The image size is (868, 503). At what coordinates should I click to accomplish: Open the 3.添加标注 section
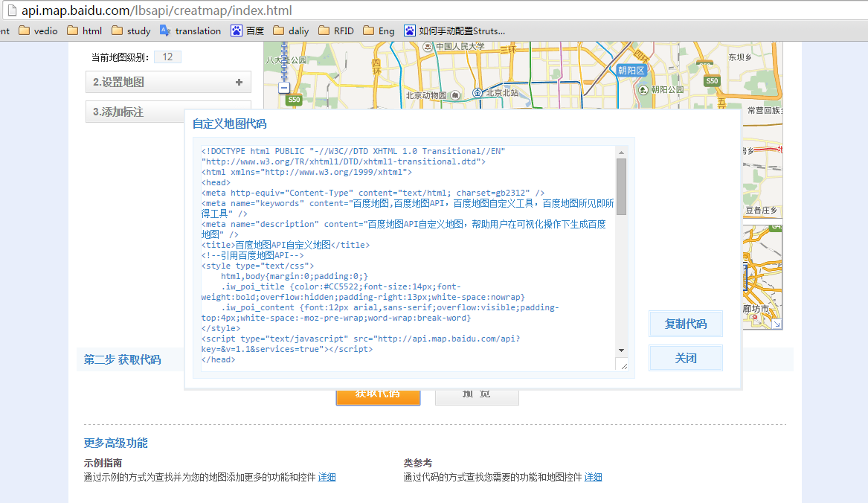[x=135, y=112]
